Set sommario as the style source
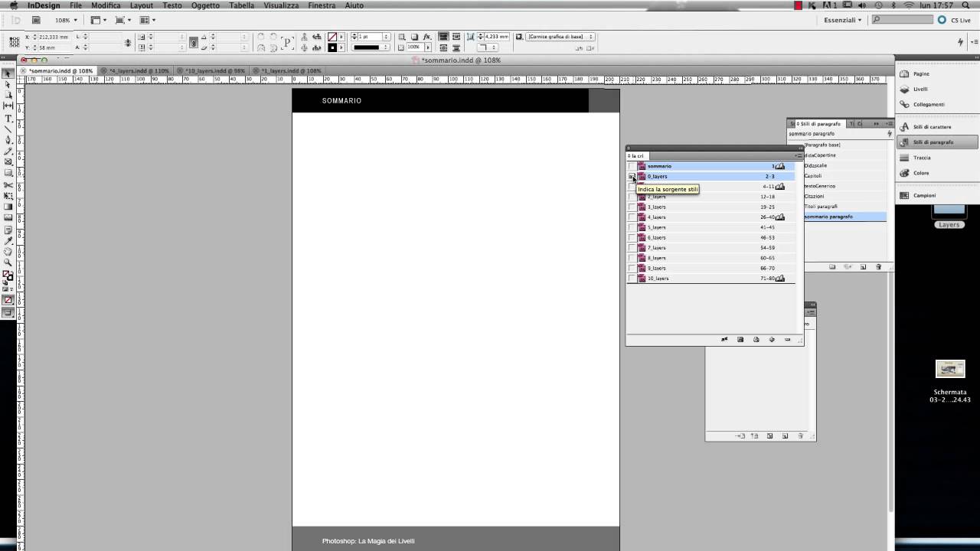Viewport: 980px width, 551px height. (632, 166)
